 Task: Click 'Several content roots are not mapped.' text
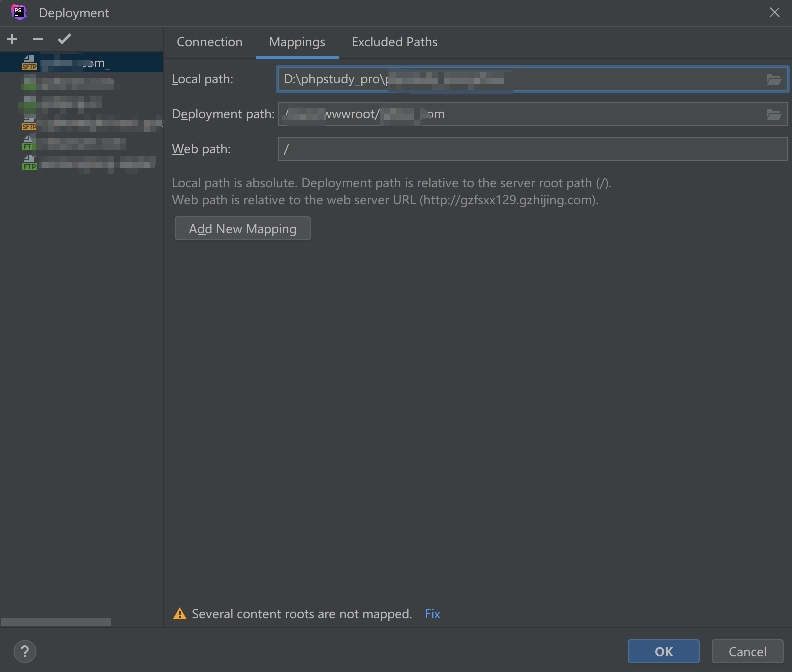(x=302, y=614)
